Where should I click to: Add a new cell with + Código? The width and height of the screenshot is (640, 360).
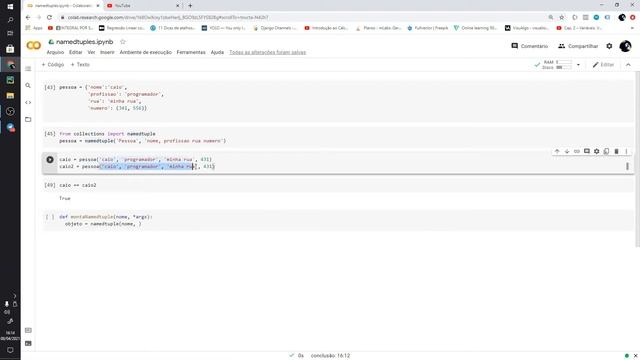tap(53, 64)
